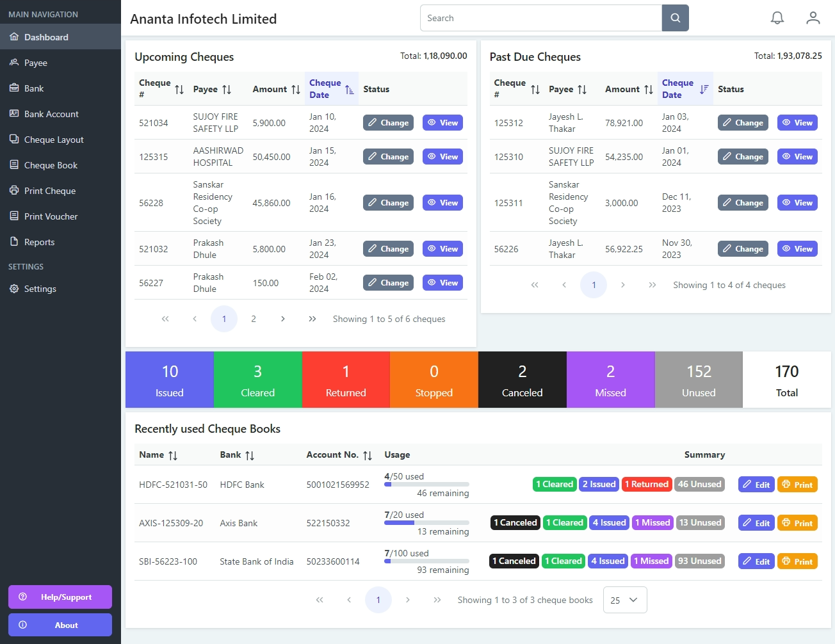Click the Help/Support button
Image resolution: width=835 pixels, height=644 pixels.
(x=60, y=597)
